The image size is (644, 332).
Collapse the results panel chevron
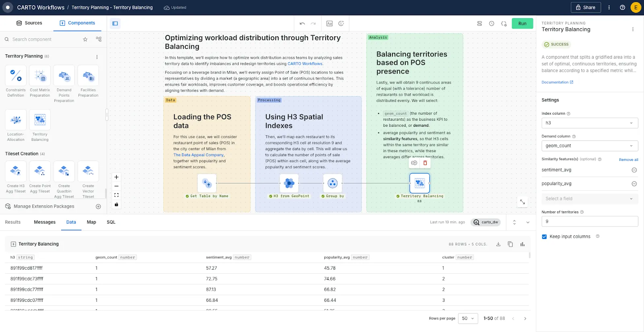click(528, 222)
